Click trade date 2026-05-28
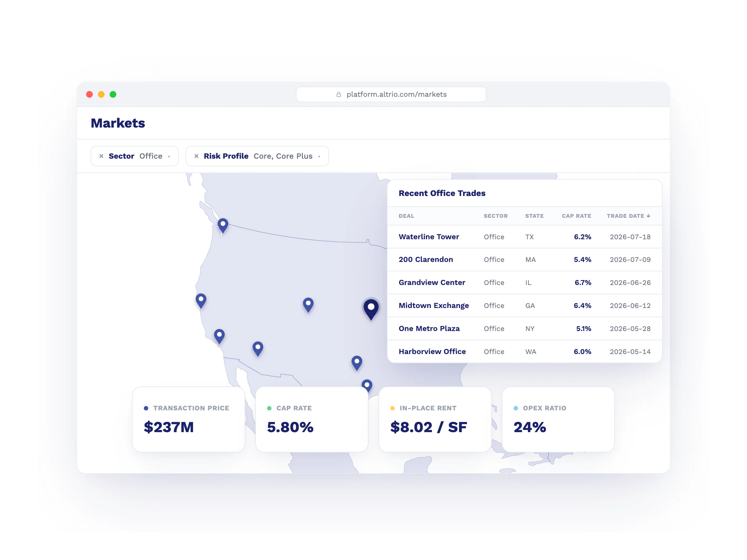747x560 pixels. tap(630, 329)
